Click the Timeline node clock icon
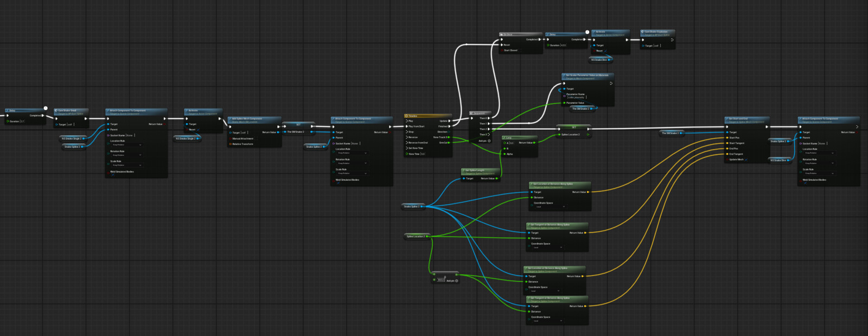The image size is (868, 336). coord(406,116)
